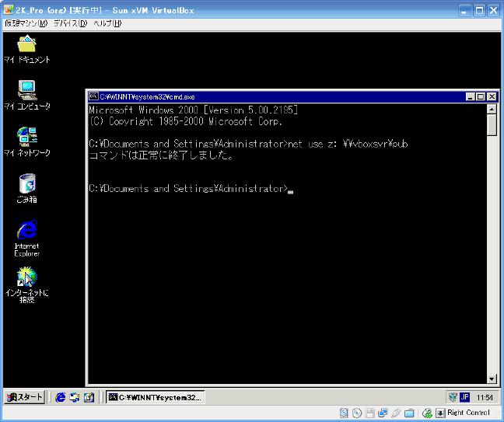Click the last command prompt line
504x422 pixels.
191,189
